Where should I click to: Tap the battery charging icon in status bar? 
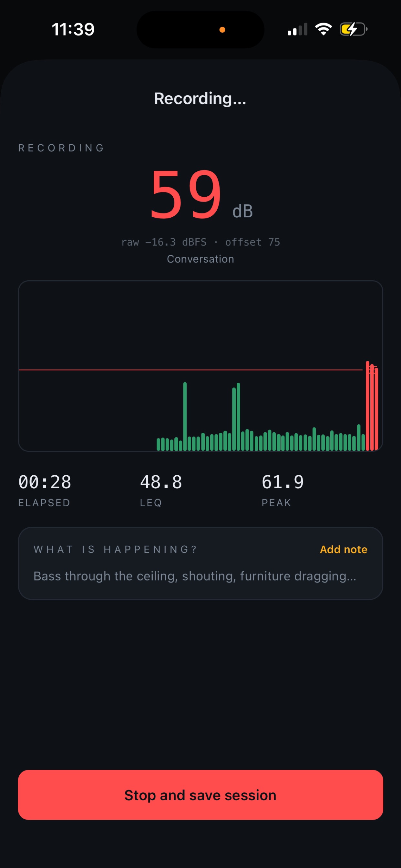click(x=353, y=29)
